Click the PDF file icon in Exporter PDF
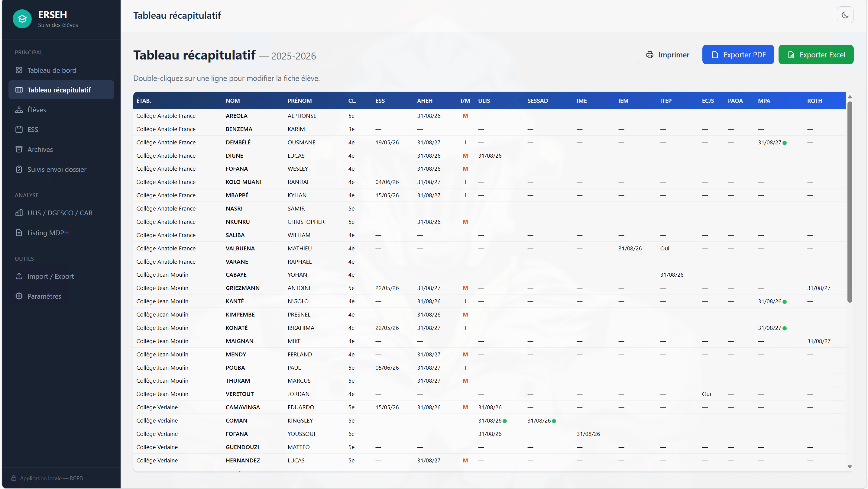Viewport: 868px width, 489px height. click(x=715, y=55)
